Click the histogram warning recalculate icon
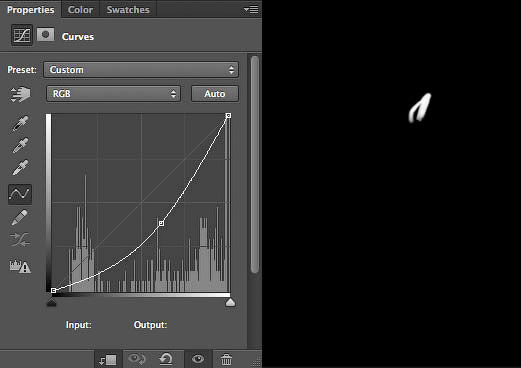521x368 pixels. click(20, 266)
